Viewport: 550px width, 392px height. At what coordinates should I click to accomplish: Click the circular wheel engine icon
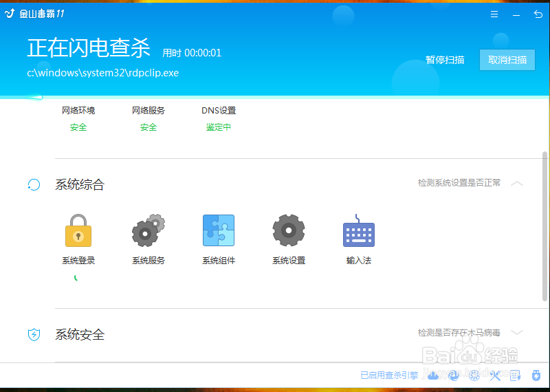(x=474, y=375)
